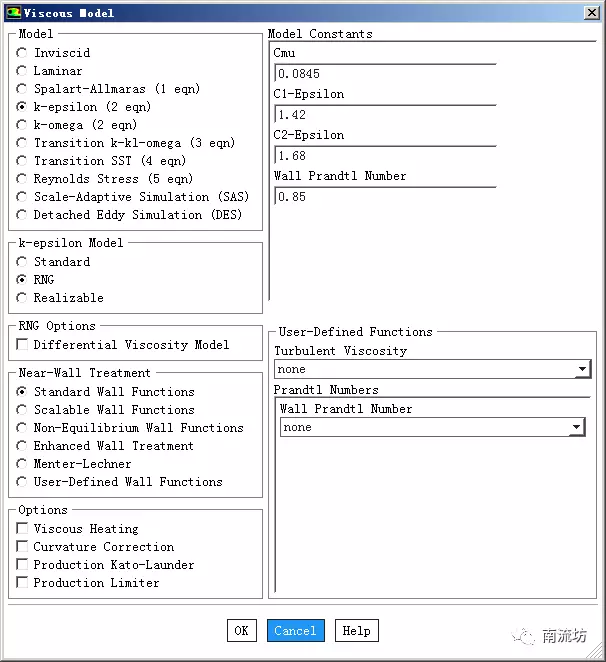
Task: Select Spalart-Allmaras (1 eqn) model
Action: coord(22,89)
